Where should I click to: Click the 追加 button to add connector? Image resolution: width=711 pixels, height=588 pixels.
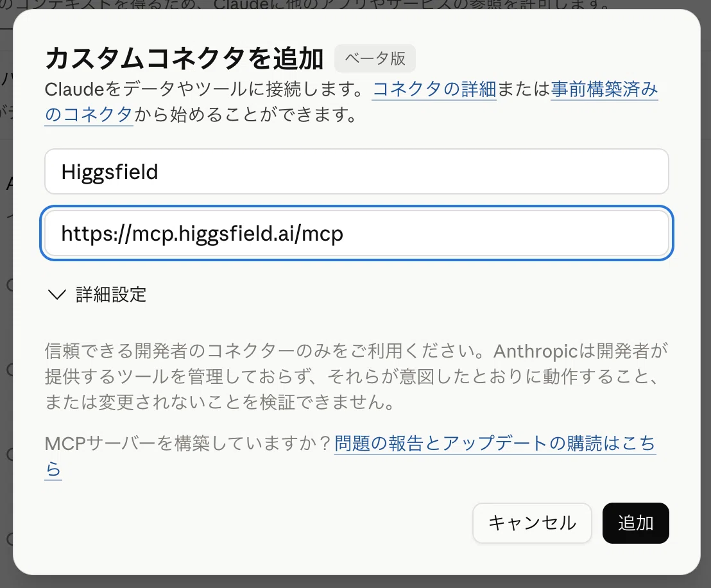click(635, 523)
